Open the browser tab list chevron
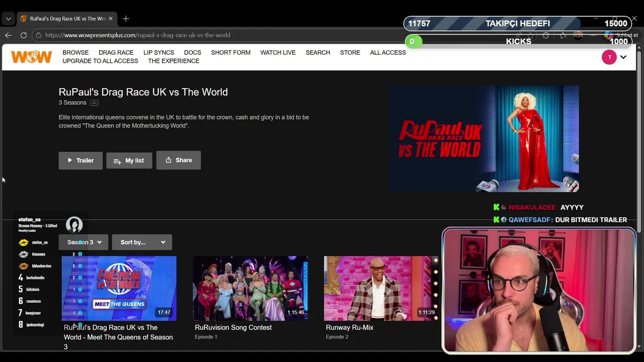This screenshot has width=644, height=362. coord(8,19)
